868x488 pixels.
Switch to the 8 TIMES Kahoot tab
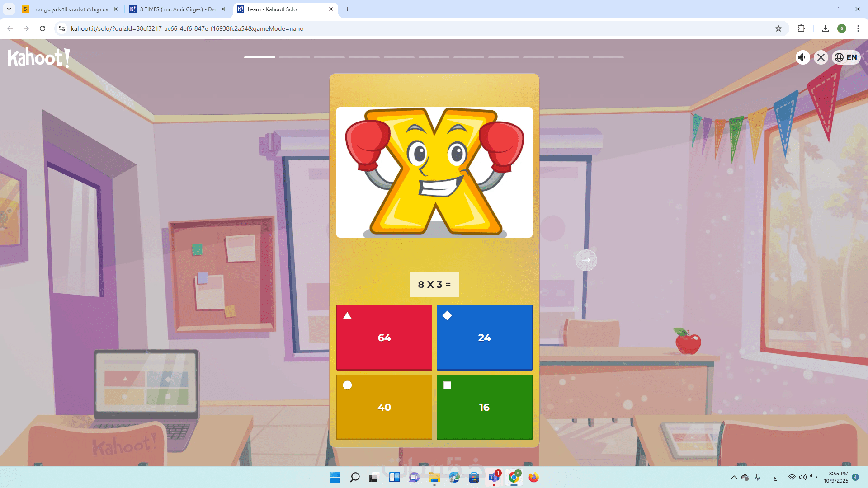[176, 9]
